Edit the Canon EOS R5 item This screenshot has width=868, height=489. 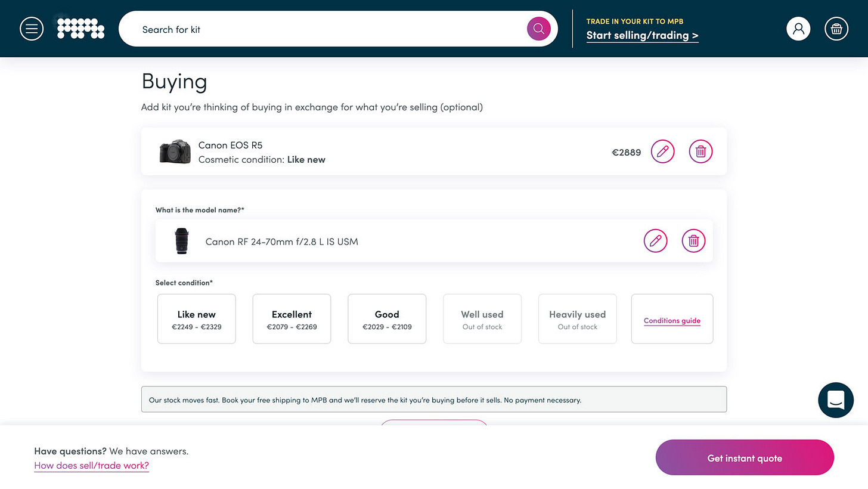662,151
